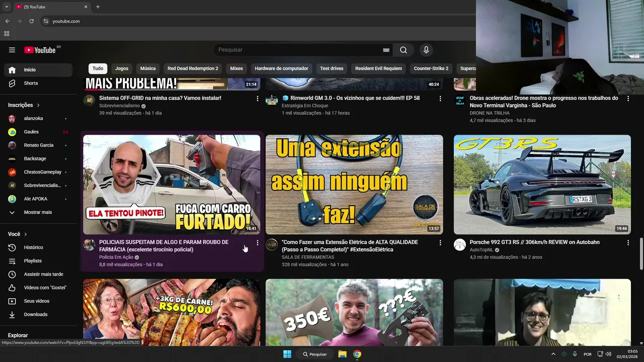
Task: Select the Mixes filter chip
Action: tap(236, 68)
